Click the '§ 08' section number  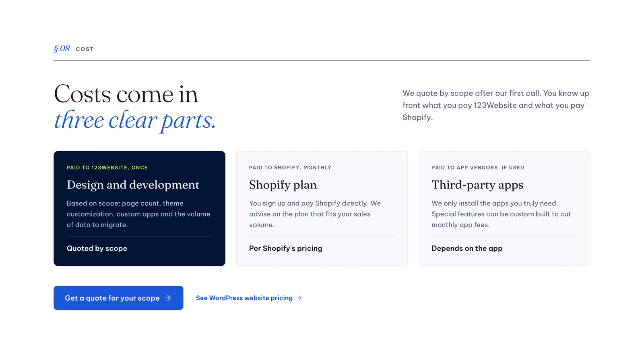click(62, 48)
